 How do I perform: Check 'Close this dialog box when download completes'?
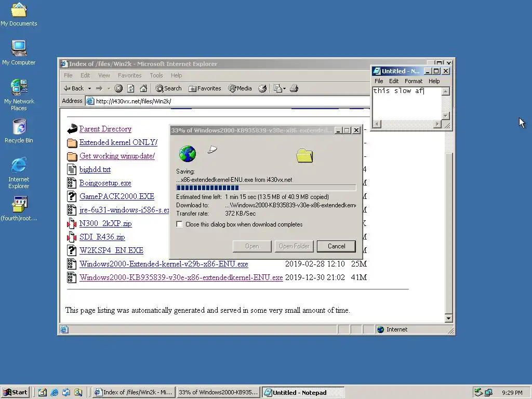pyautogui.click(x=179, y=224)
